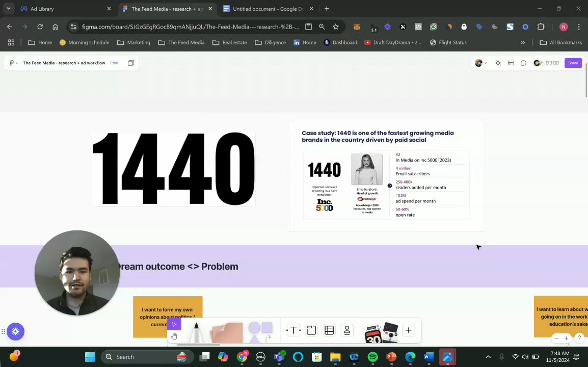Select the 1440 case study slide
588x367 pixels.
pyautogui.click(x=387, y=176)
